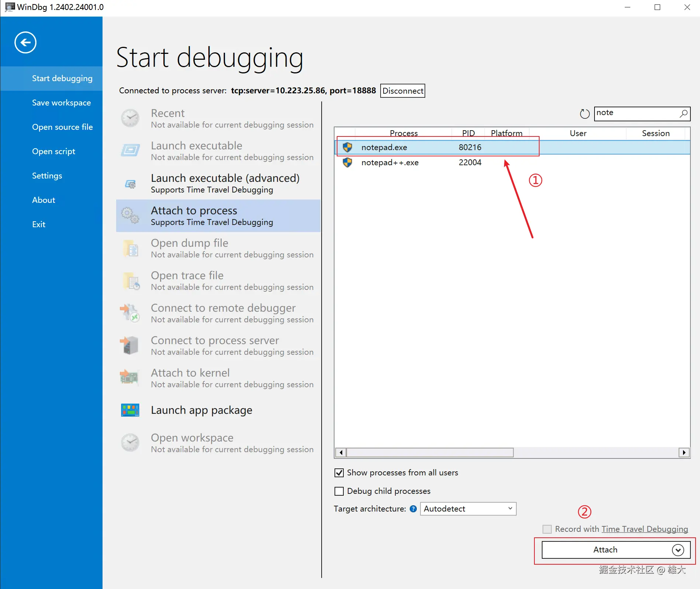Click the Open workspace option
Image resolution: width=700 pixels, height=589 pixels.
click(x=218, y=443)
